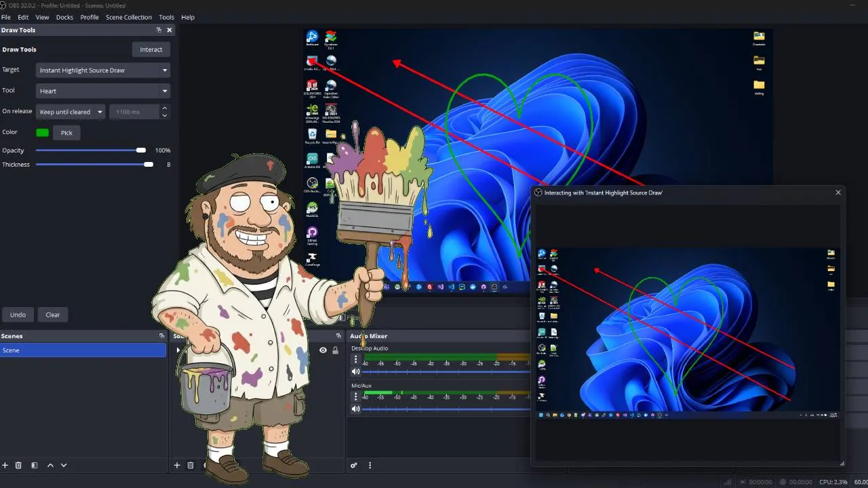Viewport: 868px width, 488px height.
Task: Add a new source with the plus icon
Action: (x=176, y=465)
